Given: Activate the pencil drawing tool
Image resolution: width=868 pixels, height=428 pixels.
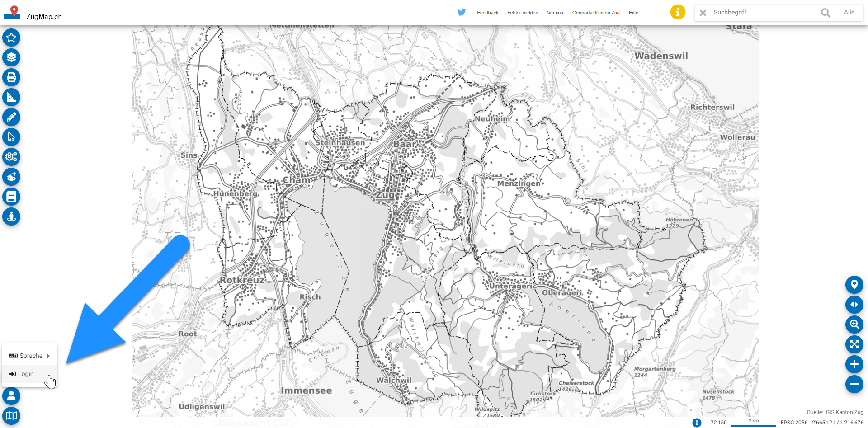Looking at the screenshot, I should [11, 117].
